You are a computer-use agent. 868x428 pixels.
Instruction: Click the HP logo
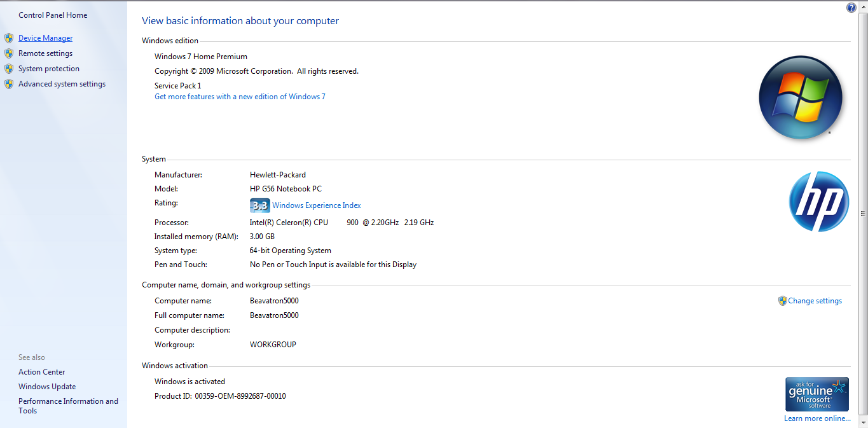(x=819, y=202)
